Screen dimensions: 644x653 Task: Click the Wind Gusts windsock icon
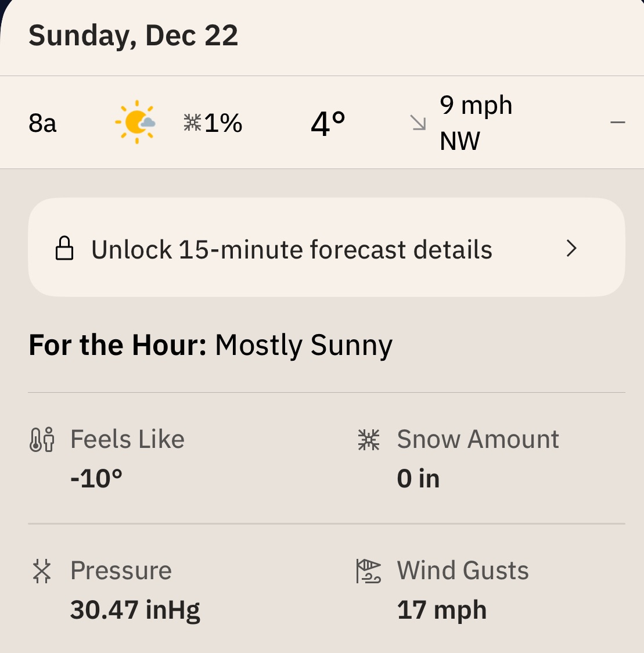(369, 571)
